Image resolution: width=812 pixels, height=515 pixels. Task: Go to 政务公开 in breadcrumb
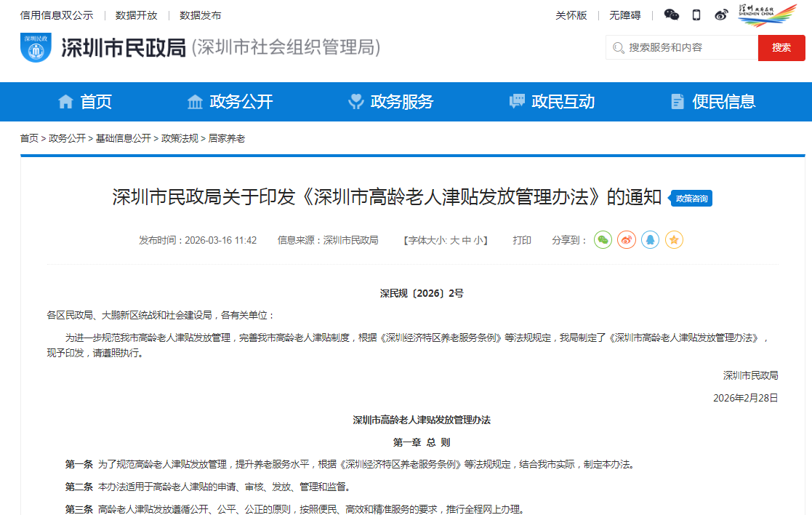pos(67,138)
